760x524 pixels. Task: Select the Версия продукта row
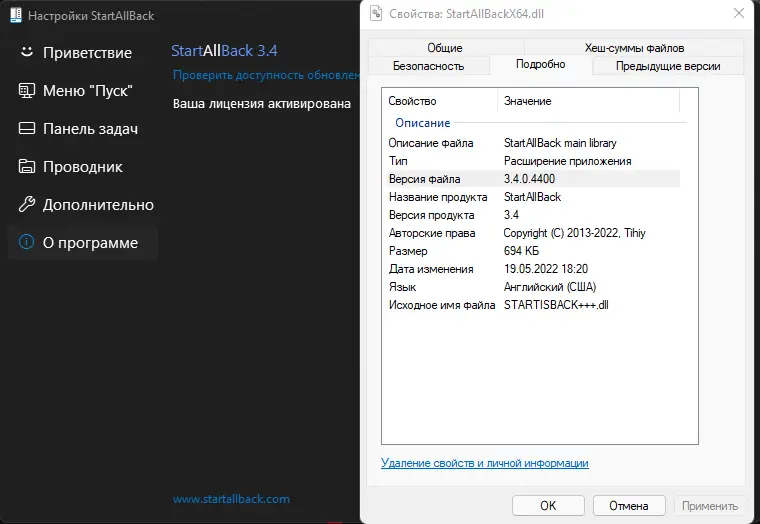[x=532, y=215]
